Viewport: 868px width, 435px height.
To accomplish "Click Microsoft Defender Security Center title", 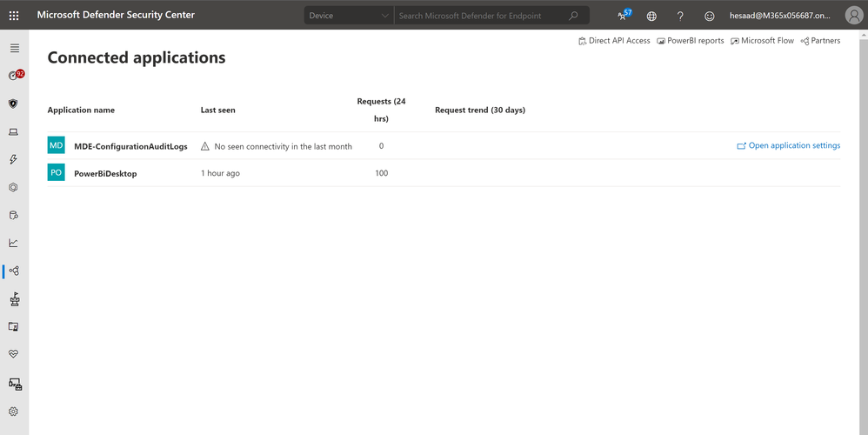I will pos(116,15).
